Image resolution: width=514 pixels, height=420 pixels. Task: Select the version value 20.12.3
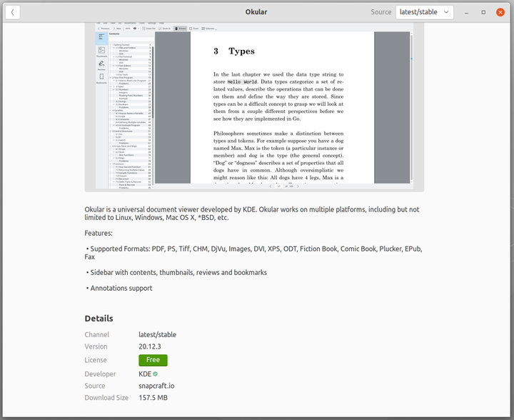pos(150,346)
